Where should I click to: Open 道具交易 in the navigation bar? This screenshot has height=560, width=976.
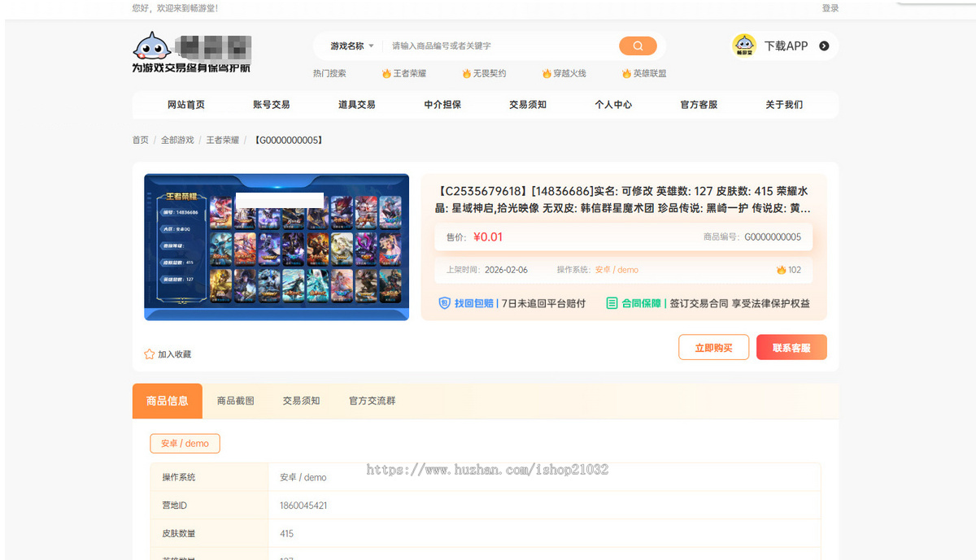[x=357, y=105]
